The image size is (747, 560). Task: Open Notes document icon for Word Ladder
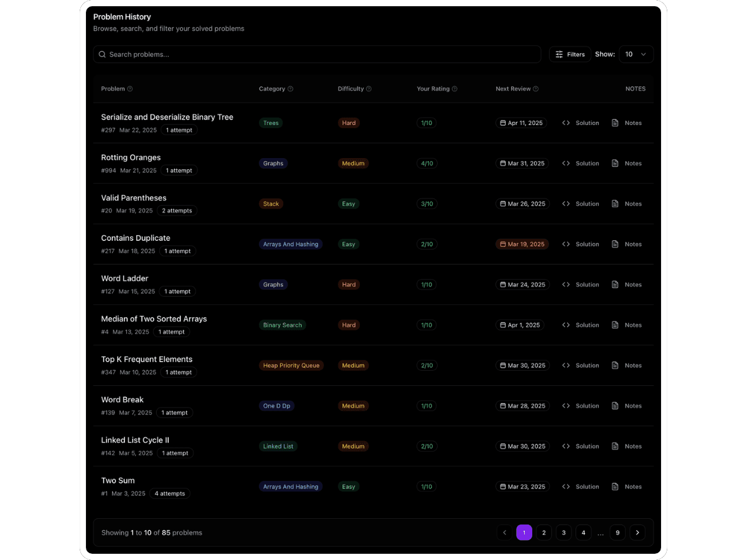tap(615, 285)
